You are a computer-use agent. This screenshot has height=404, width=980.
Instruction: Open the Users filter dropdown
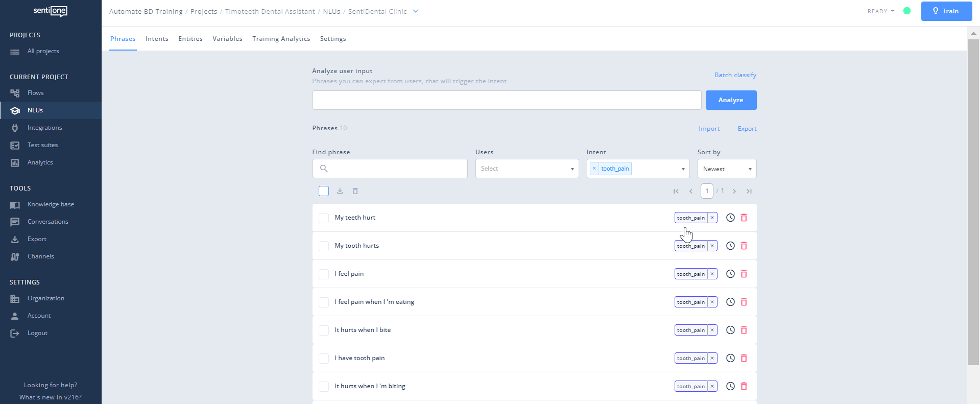527,169
